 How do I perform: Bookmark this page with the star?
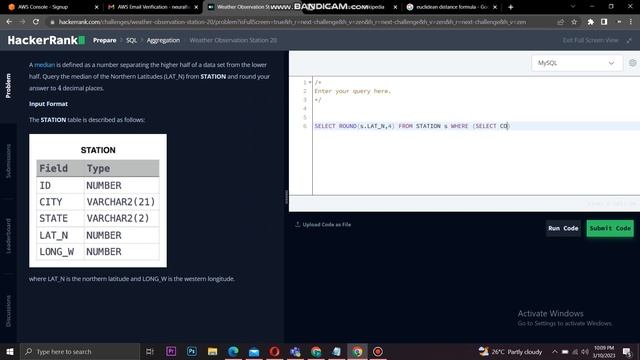click(x=574, y=22)
